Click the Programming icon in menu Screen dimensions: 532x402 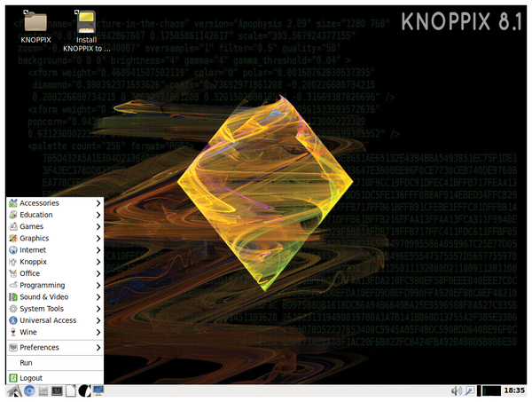(x=13, y=285)
